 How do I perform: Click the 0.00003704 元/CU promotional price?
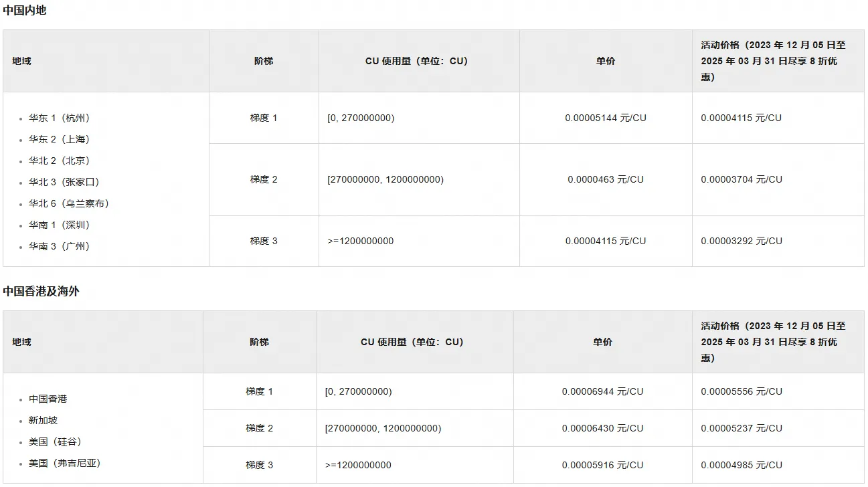[x=741, y=179]
